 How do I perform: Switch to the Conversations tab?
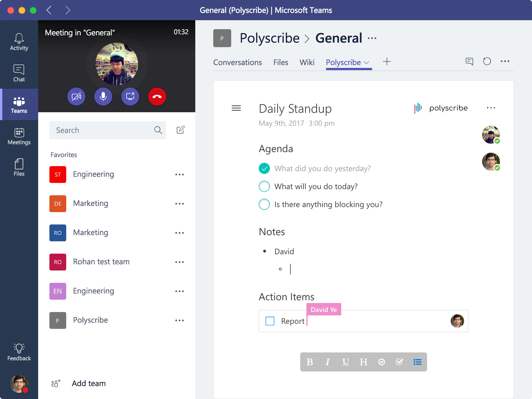(237, 62)
